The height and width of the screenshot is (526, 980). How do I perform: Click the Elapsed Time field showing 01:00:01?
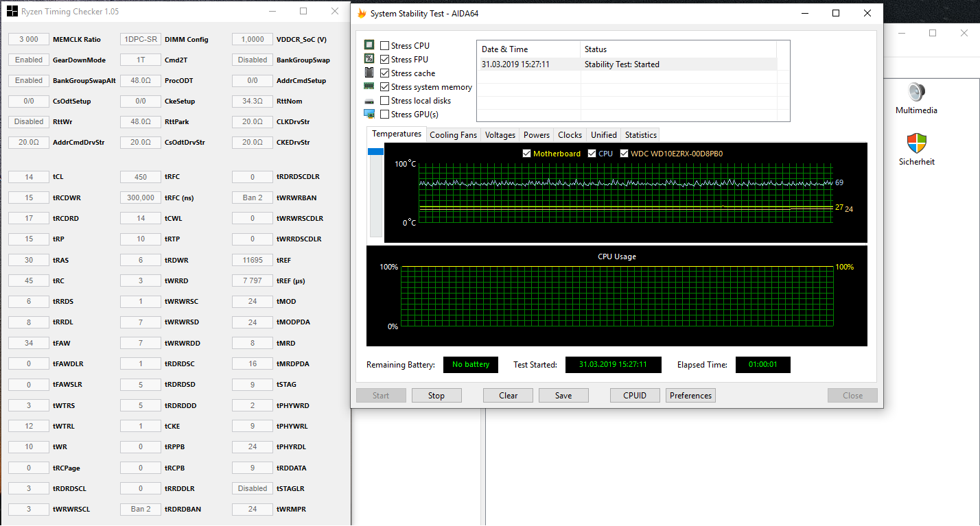click(763, 365)
